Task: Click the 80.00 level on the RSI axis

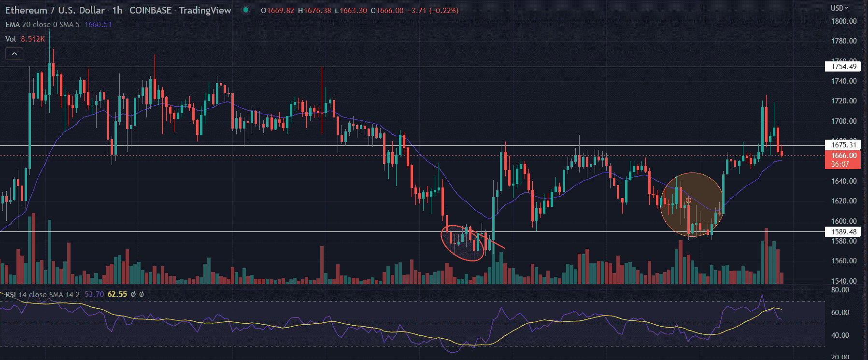Action: [840, 290]
